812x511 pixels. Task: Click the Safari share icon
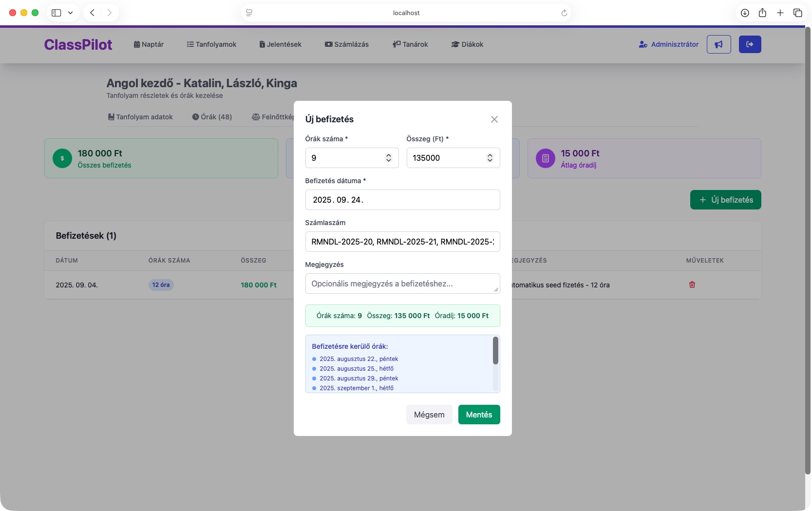click(762, 13)
